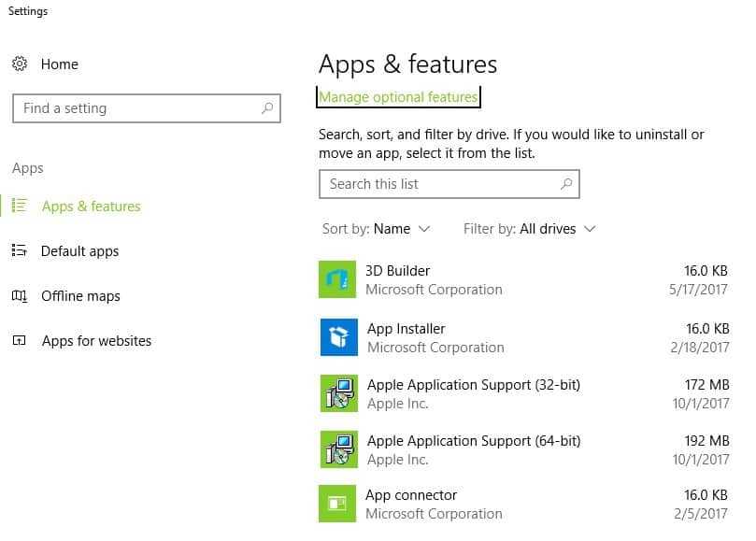Open Apps for websites section
Viewport: 756px width, 541px height.
(96, 341)
